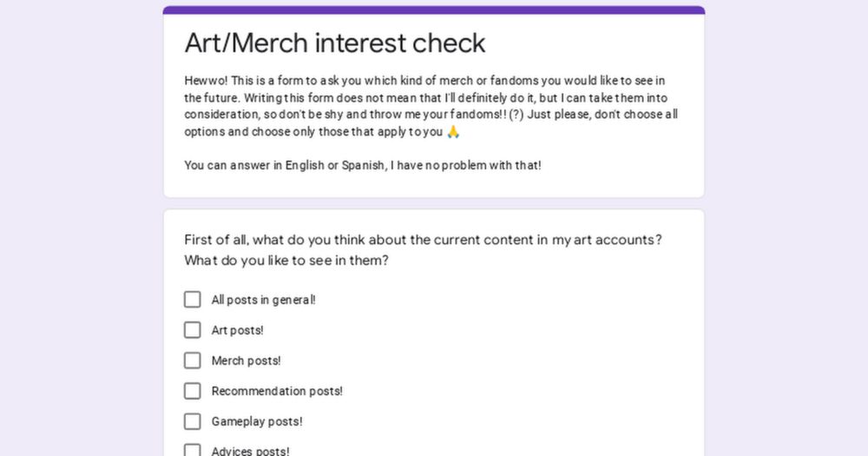This screenshot has width=868, height=456.
Task: Click the 'What do you like to see' line
Action: pos(286,261)
